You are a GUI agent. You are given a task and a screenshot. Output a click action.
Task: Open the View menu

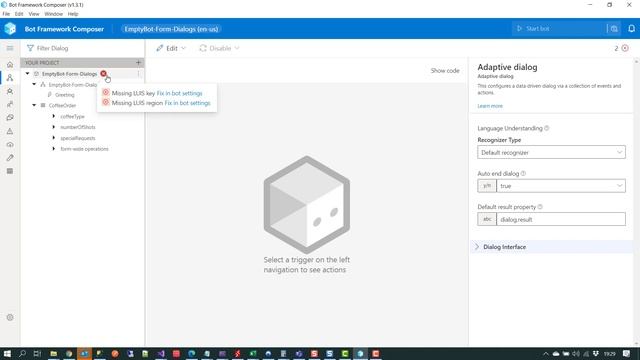pos(34,14)
